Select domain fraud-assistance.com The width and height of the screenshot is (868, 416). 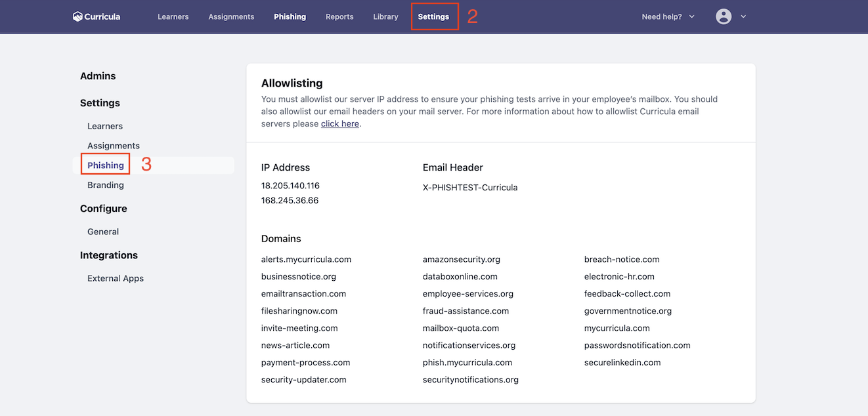point(466,310)
